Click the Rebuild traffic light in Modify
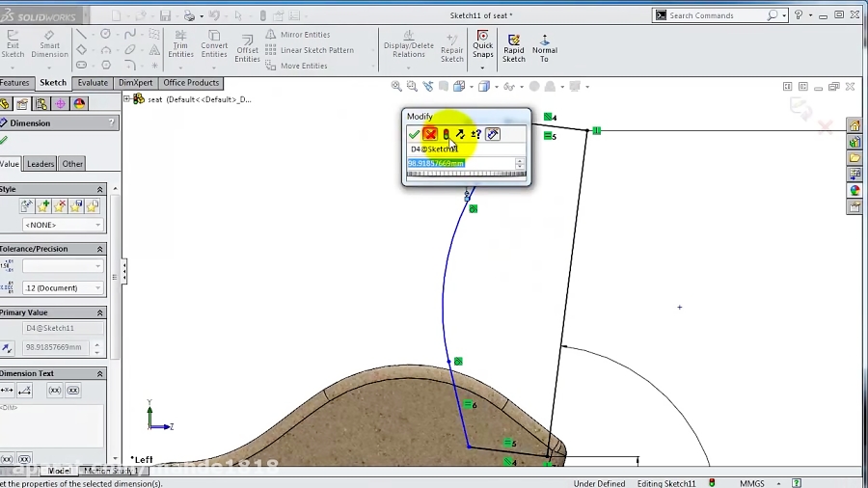This screenshot has width=868, height=488. (446, 134)
